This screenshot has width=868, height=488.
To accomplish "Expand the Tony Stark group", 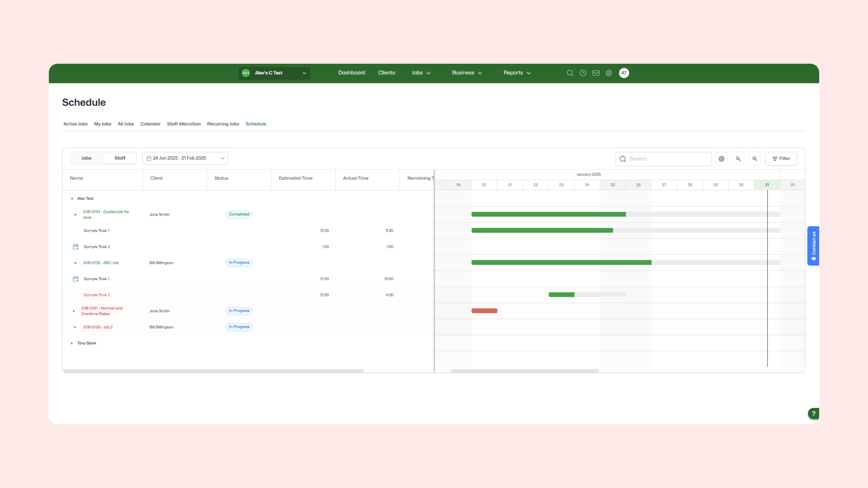I will (x=71, y=343).
